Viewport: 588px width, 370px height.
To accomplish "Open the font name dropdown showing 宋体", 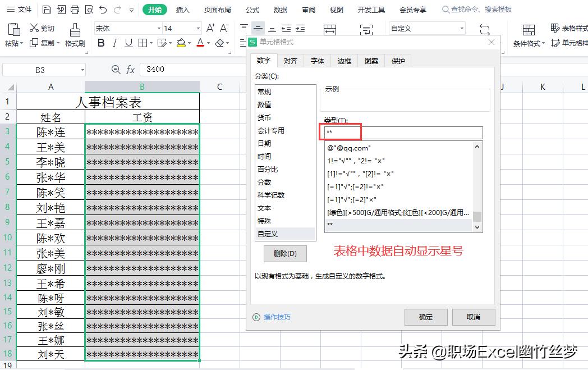I will [x=159, y=28].
